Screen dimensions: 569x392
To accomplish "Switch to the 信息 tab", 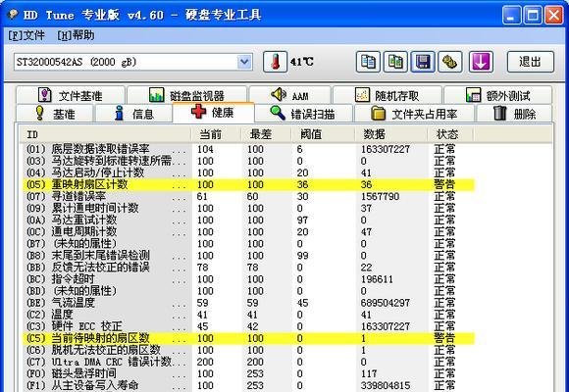I will [133, 114].
